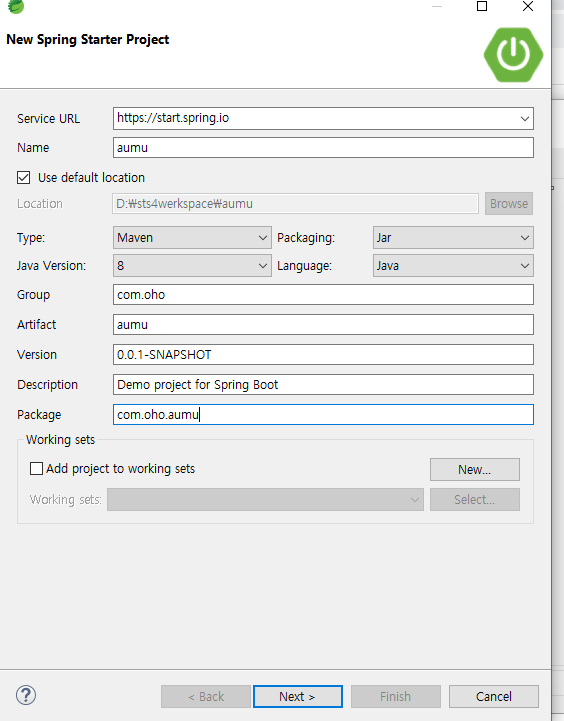564x721 pixels.
Task: Open the Java Version dropdown showing 8
Action: [192, 266]
